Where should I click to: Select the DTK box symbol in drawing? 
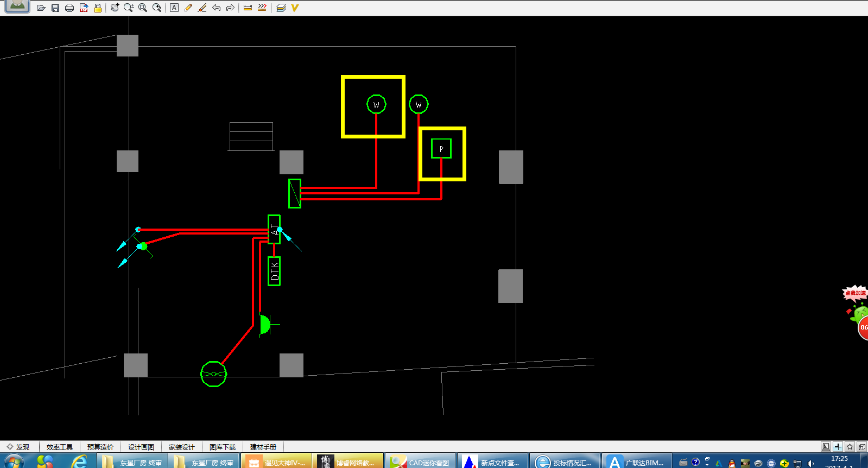[274, 271]
